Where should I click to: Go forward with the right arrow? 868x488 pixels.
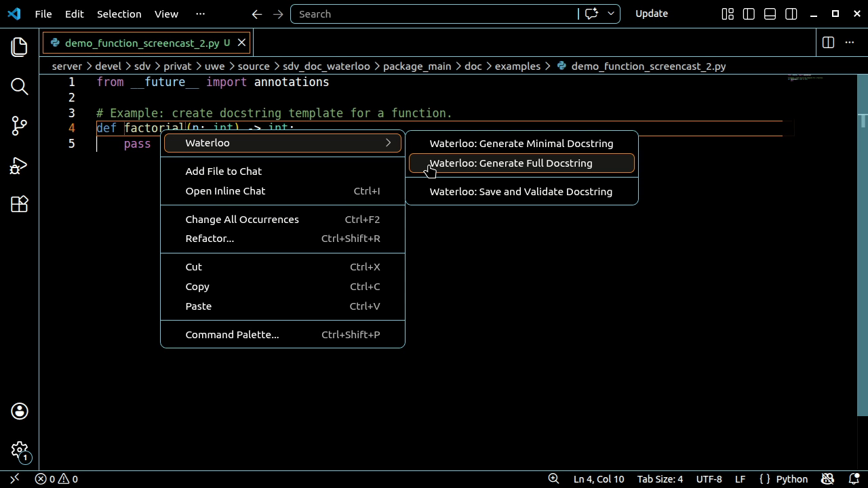278,14
